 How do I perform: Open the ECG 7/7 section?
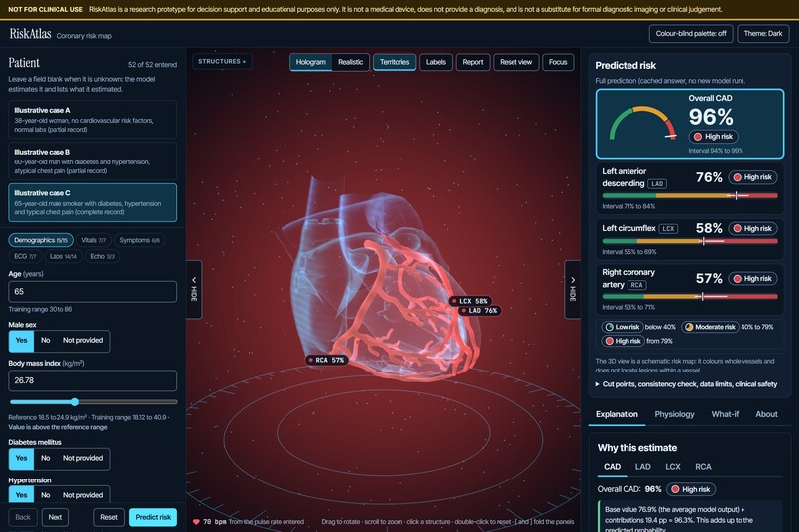[x=25, y=256]
